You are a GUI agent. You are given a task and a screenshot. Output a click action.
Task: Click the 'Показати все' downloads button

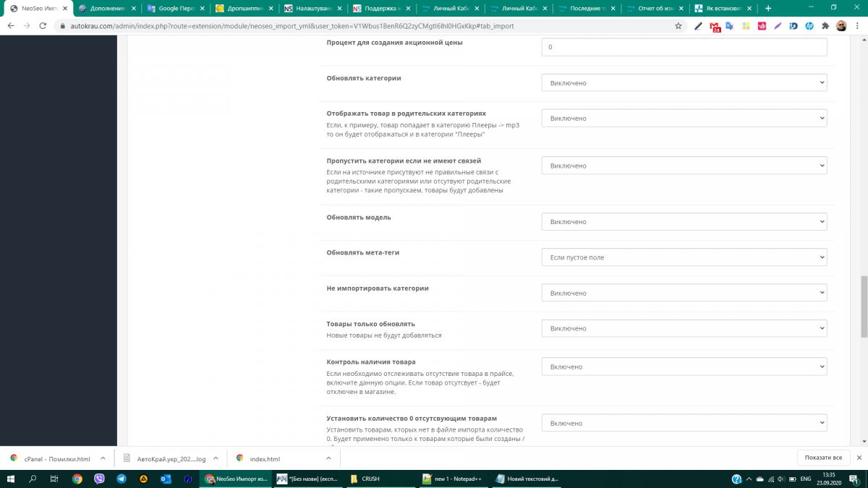pyautogui.click(x=823, y=458)
